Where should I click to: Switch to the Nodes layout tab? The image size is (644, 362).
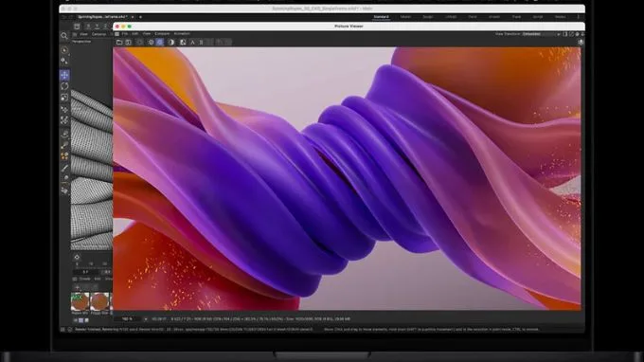(x=560, y=17)
